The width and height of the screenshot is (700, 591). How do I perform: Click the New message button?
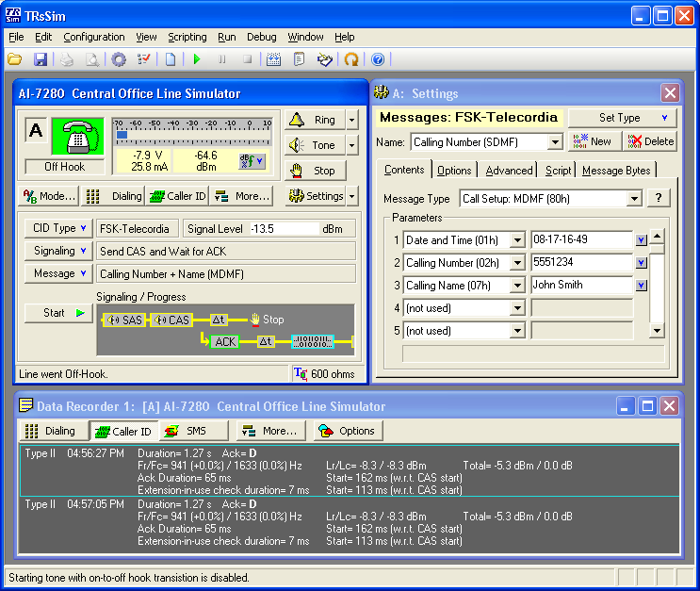(594, 141)
